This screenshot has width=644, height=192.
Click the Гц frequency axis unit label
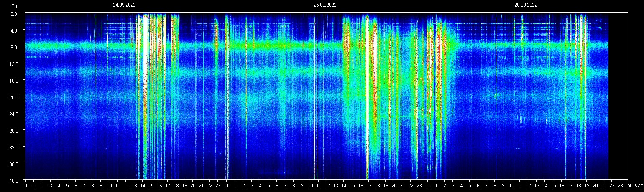point(14,6)
